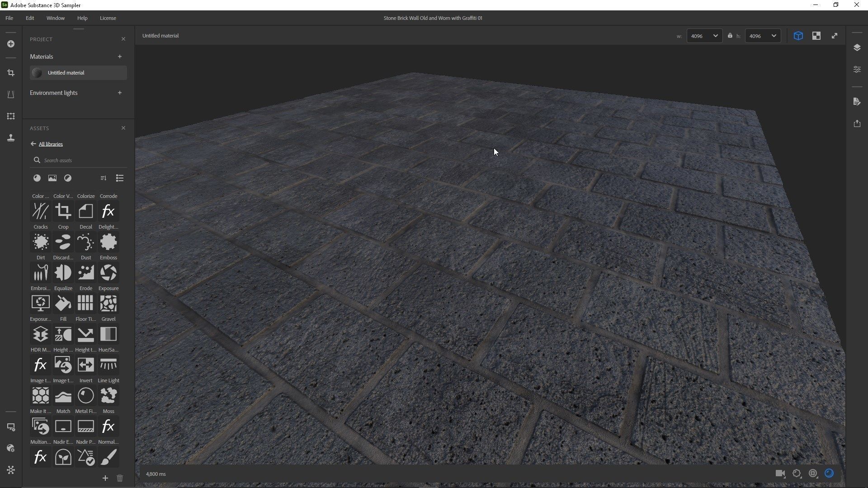Select the Moss filter asset
Image resolution: width=868 pixels, height=488 pixels.
click(108, 396)
